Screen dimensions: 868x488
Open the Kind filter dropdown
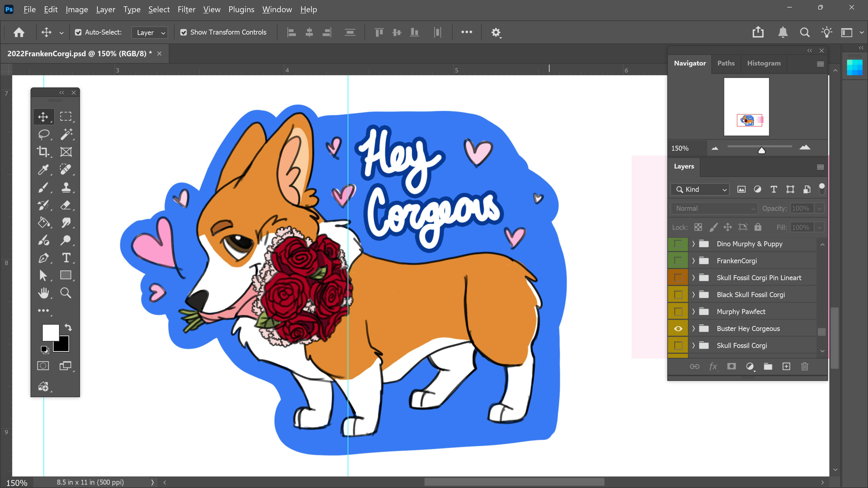pos(700,190)
